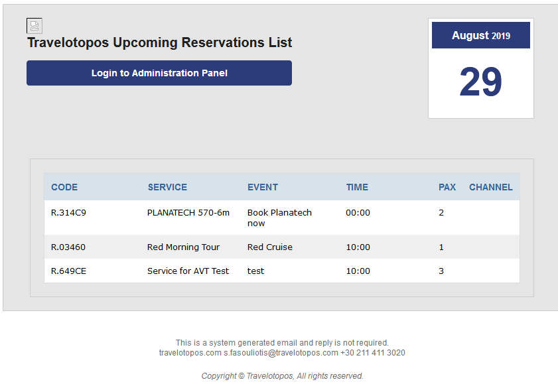This screenshot has height=392, width=558.
Task: Click the s.fasouliotis@travelotopos.com email link
Action: click(x=281, y=353)
